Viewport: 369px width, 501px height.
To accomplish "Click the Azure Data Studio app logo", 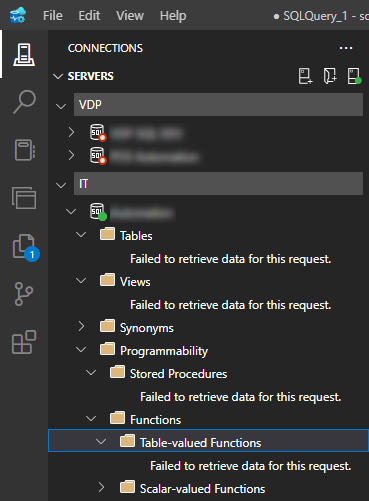I will click(18, 15).
